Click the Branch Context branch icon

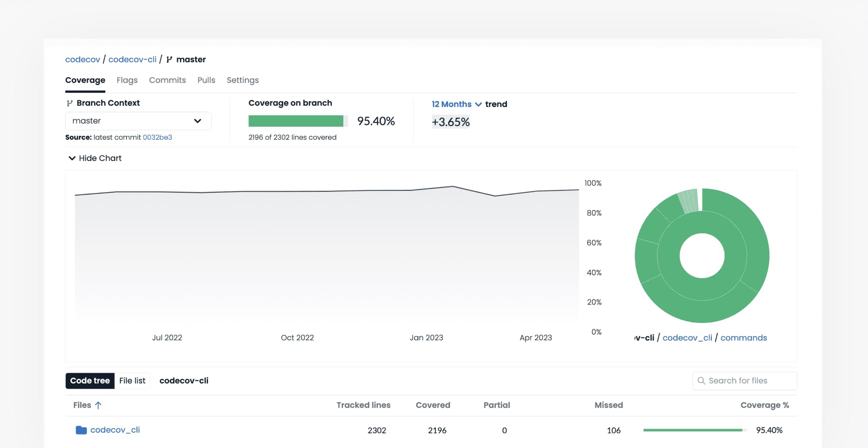(x=69, y=103)
